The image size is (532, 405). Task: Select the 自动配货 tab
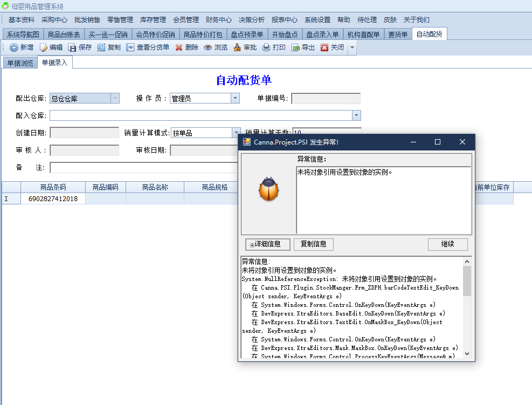pos(429,34)
